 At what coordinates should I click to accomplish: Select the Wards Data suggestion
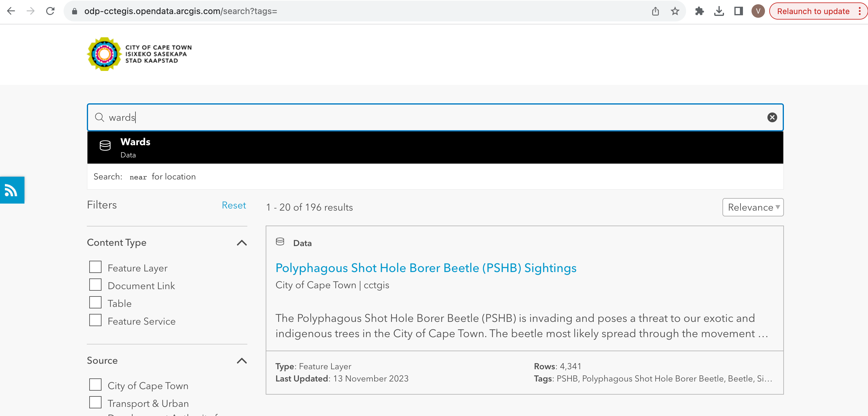tap(435, 148)
